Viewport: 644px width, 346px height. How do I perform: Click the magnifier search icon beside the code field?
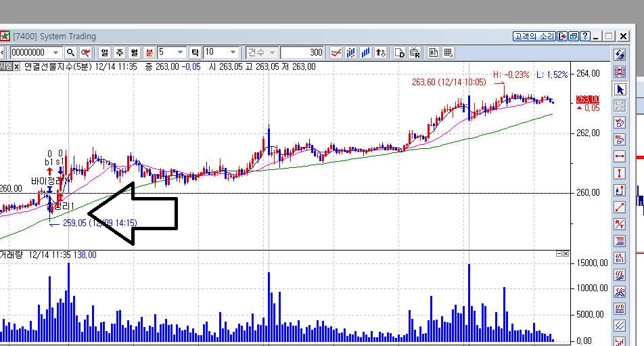(70, 53)
